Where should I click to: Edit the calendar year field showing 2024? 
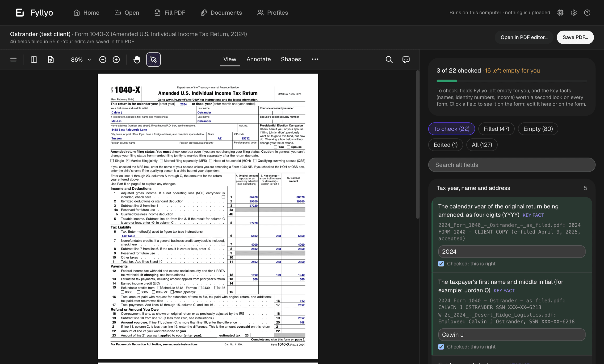tap(512, 252)
